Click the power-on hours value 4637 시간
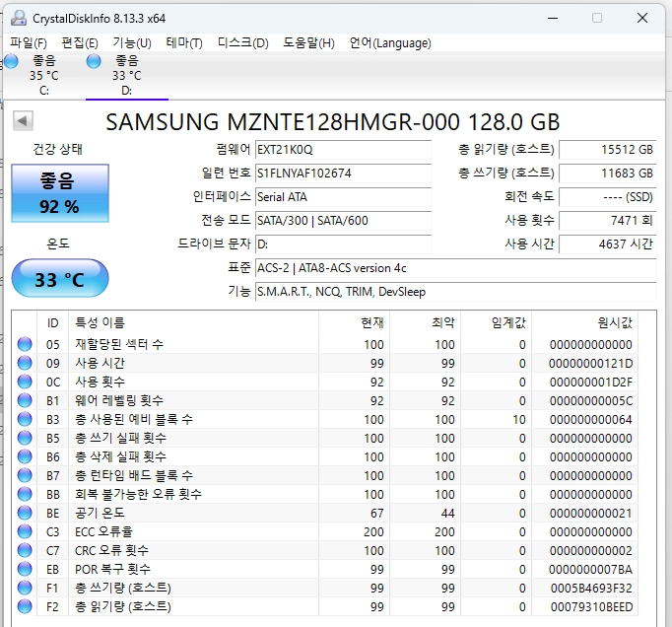672x627 pixels. click(608, 244)
